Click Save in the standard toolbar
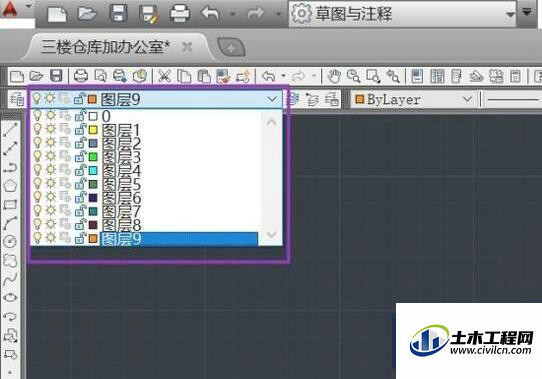Screen dimensions: 542x379 (x=56, y=76)
